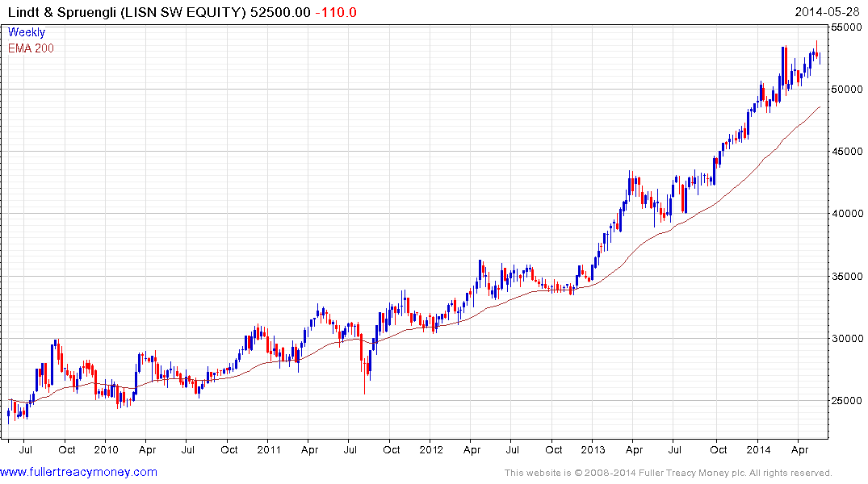Click the 25000 price axis label
This screenshot has height=484, width=868.
coord(847,400)
